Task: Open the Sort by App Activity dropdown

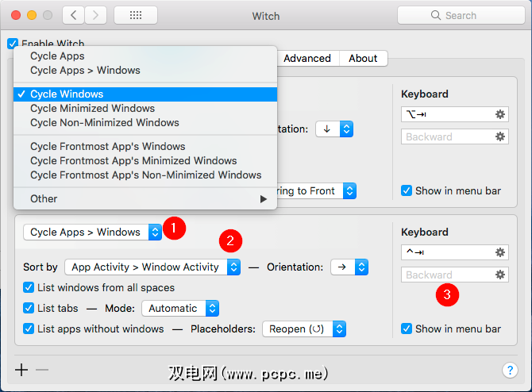Action: [152, 267]
